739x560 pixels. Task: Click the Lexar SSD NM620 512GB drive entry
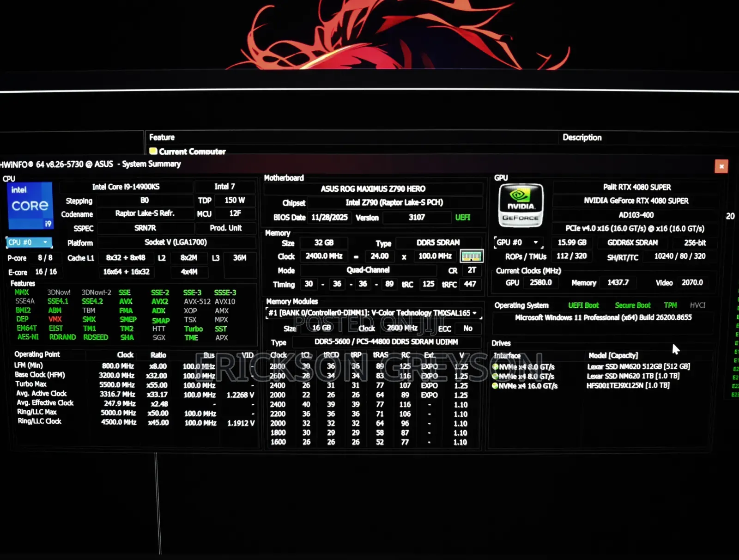coord(638,366)
